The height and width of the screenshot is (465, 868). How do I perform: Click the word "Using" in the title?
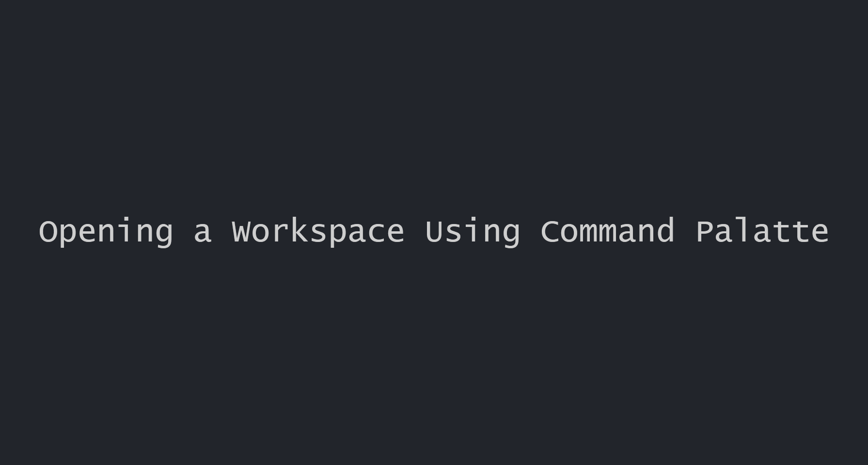(x=473, y=232)
